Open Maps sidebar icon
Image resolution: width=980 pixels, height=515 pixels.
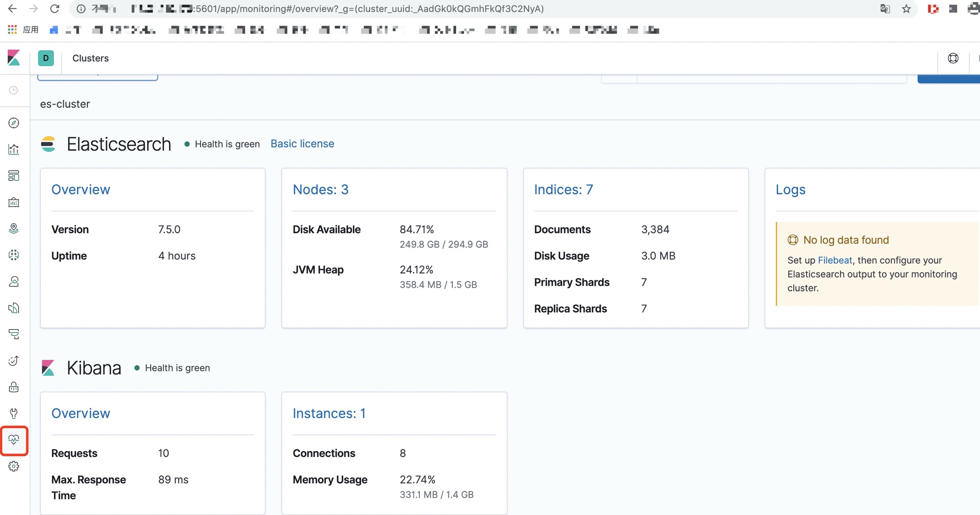tap(14, 229)
